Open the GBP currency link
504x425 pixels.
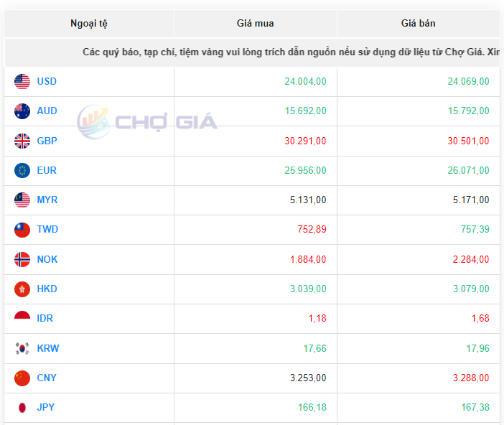[x=47, y=141]
